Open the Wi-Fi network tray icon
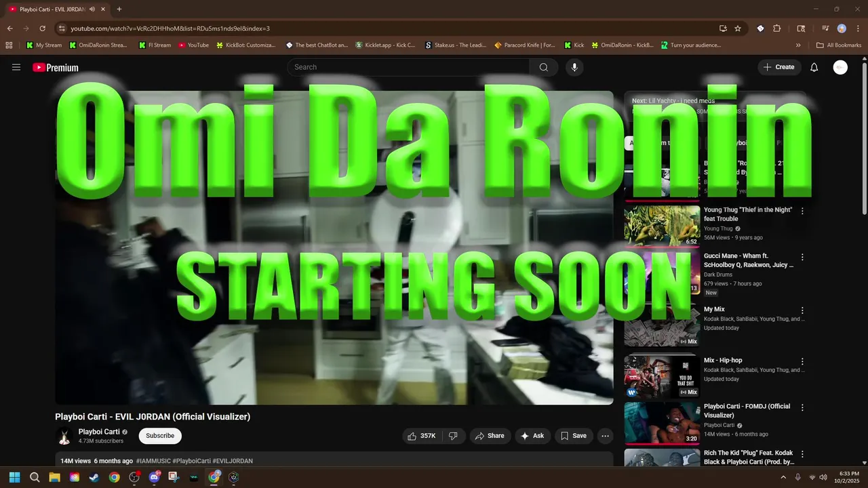This screenshot has width=868, height=488. pyautogui.click(x=812, y=477)
